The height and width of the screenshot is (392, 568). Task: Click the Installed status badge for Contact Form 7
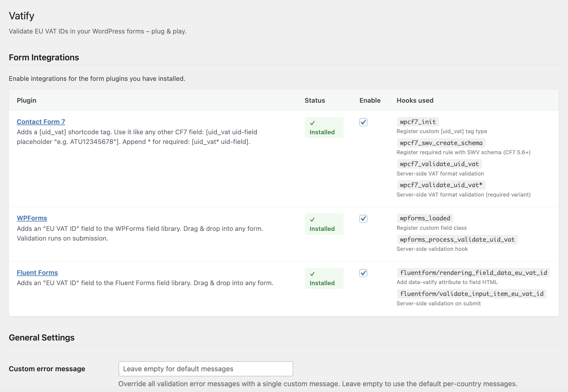point(324,128)
